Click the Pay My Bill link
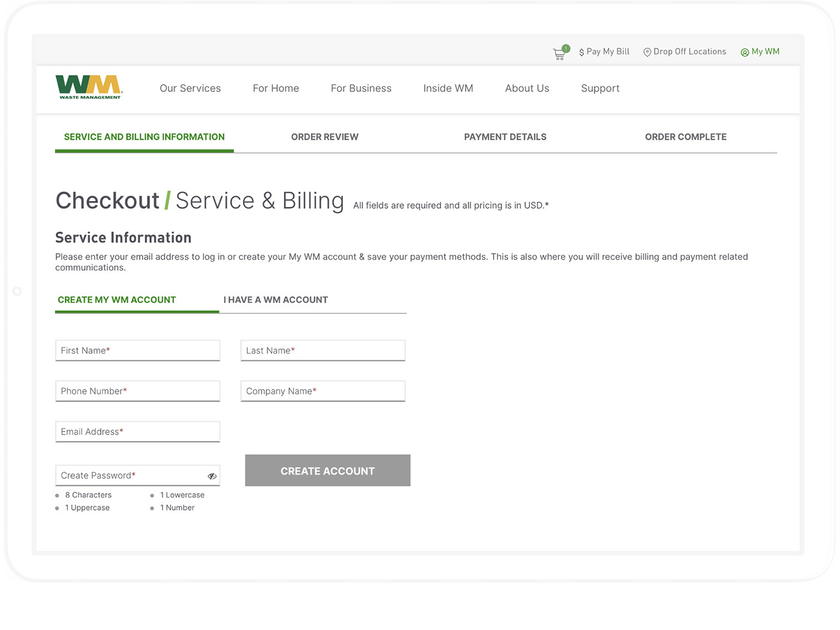 click(x=604, y=52)
